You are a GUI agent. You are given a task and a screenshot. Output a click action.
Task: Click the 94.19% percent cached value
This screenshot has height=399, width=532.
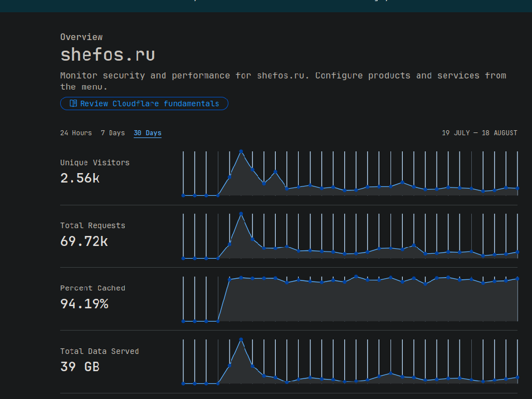pos(84,304)
